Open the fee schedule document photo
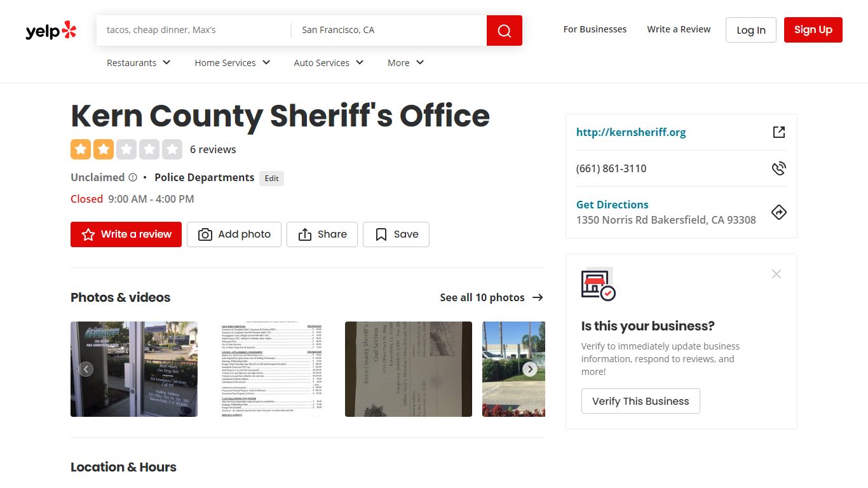Screen dimensions: 868x488 click(271, 369)
